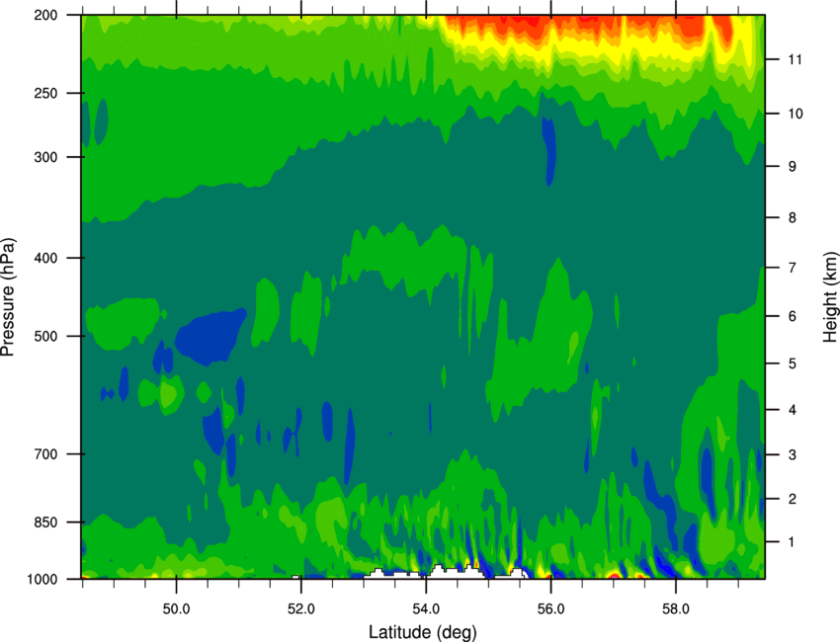Click the narrow blue streak near 56 degrees, 300 hPa
840x642 pixels.
coord(549,151)
